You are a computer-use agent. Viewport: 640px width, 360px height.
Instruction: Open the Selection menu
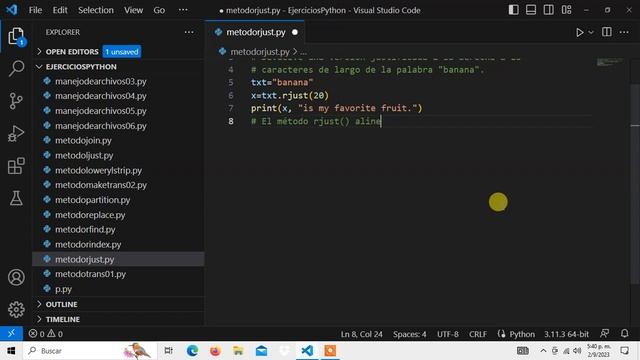[x=96, y=10]
